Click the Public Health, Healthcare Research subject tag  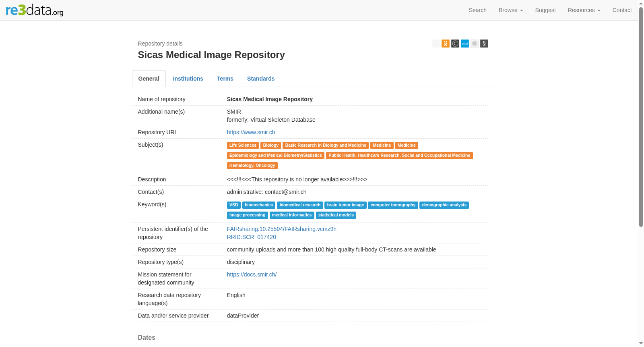(x=399, y=156)
